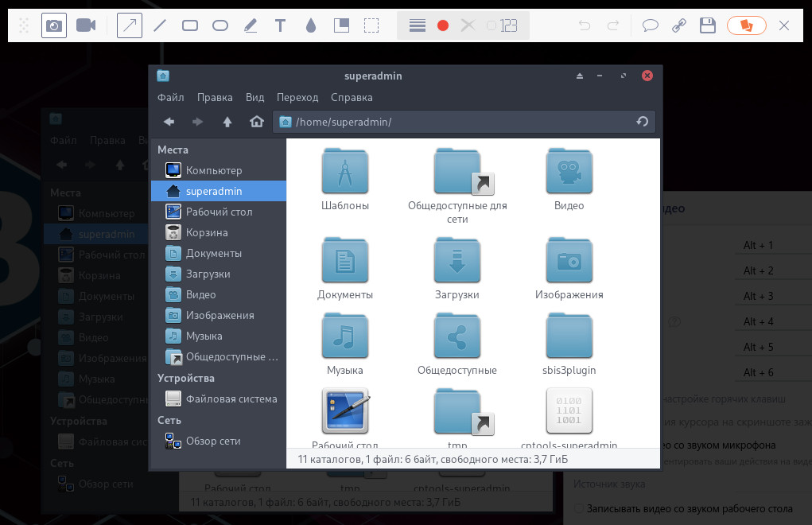The image size is (812, 525).
Task: Choose the droplet Blur tool
Action: point(310,25)
